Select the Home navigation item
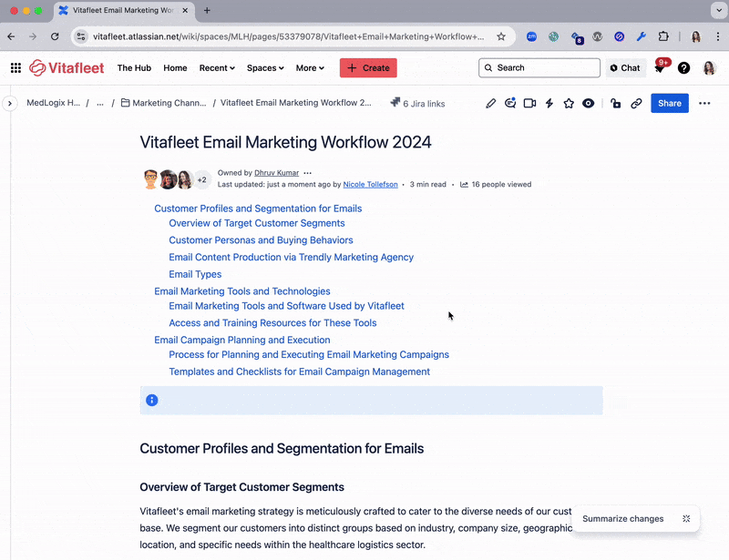This screenshot has height=560, width=729. tap(175, 68)
